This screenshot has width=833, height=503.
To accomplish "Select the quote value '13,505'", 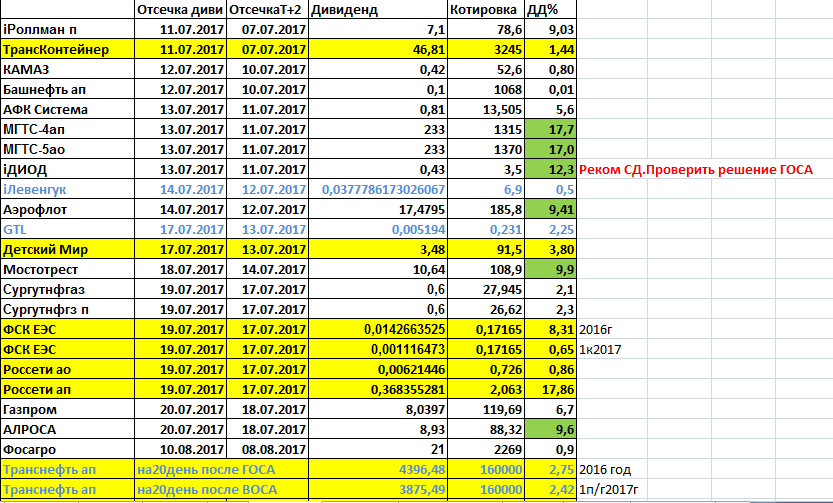I will coord(486,109).
